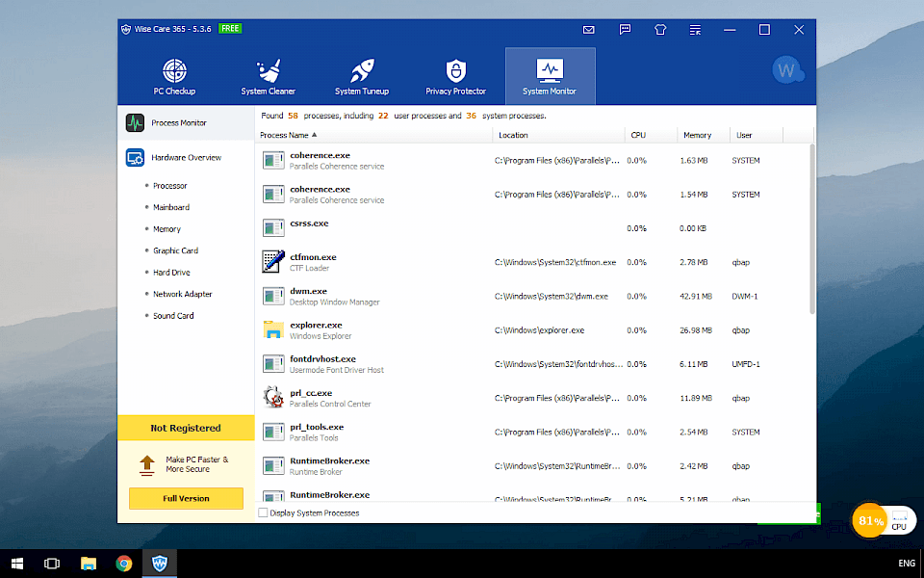
Task: Switch to the PC Checkup tab
Action: tap(174, 76)
